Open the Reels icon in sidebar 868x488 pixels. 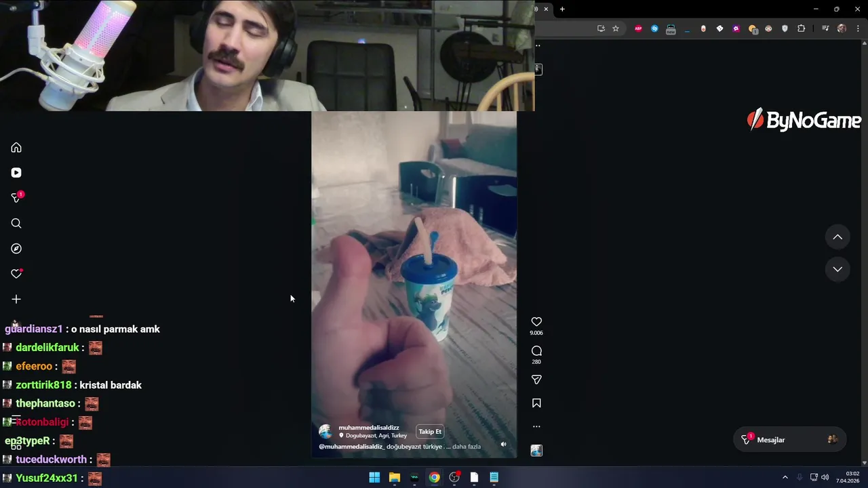click(16, 173)
